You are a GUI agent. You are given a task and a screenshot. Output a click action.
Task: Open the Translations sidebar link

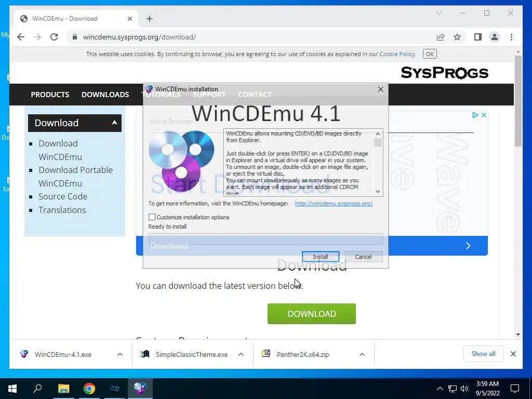click(x=62, y=210)
